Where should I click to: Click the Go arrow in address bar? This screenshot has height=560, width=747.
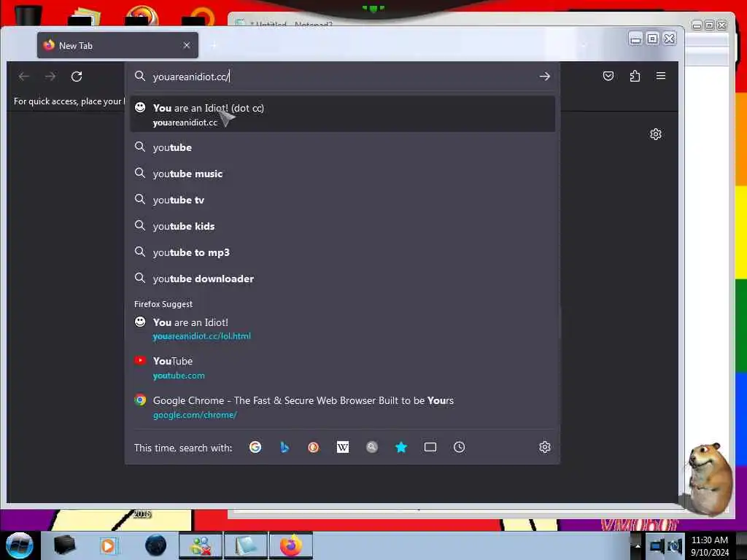pos(544,76)
